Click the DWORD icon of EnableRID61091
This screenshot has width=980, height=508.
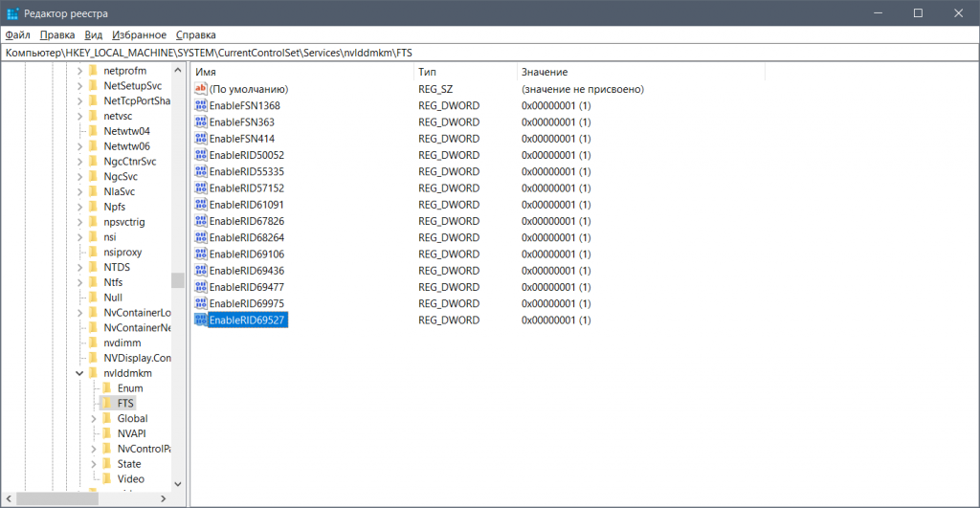201,205
